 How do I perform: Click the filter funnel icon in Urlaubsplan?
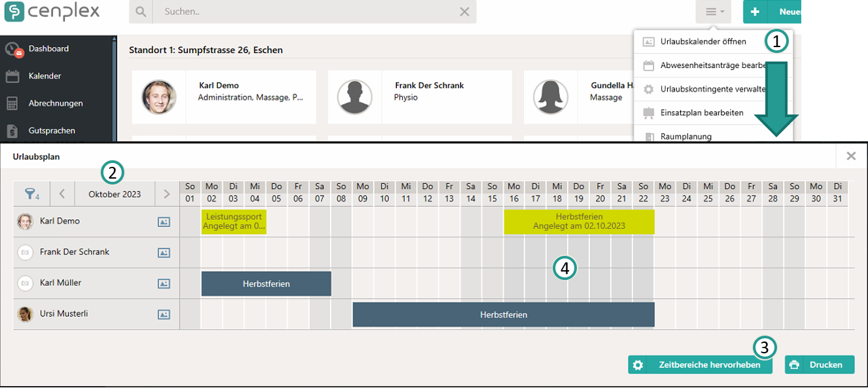[31, 194]
